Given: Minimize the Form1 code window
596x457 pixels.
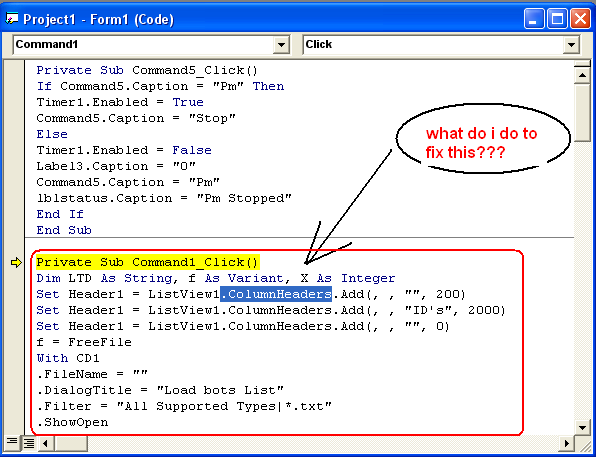Looking at the screenshot, I should (534, 19).
